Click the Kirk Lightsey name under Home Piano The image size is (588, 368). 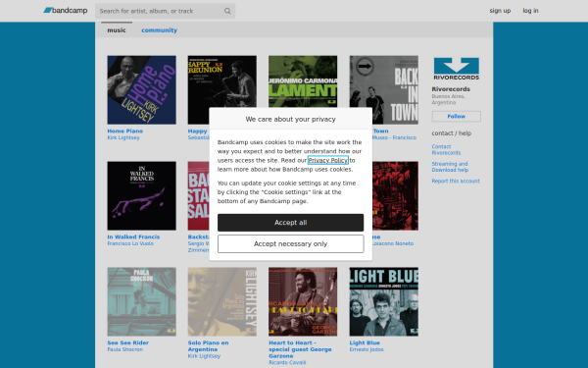(x=123, y=137)
